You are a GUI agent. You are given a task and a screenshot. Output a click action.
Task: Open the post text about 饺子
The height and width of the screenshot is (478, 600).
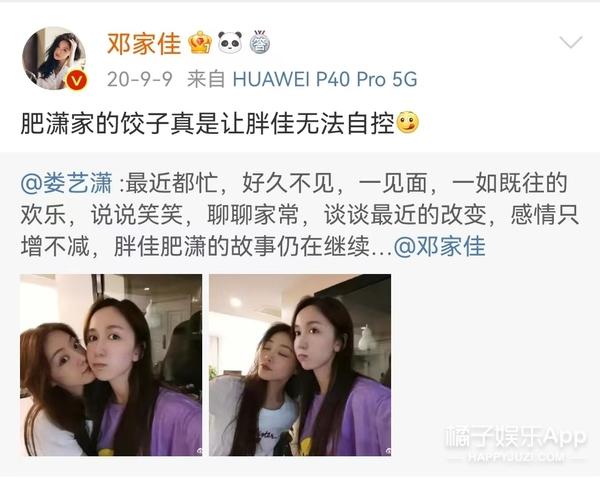click(x=220, y=123)
